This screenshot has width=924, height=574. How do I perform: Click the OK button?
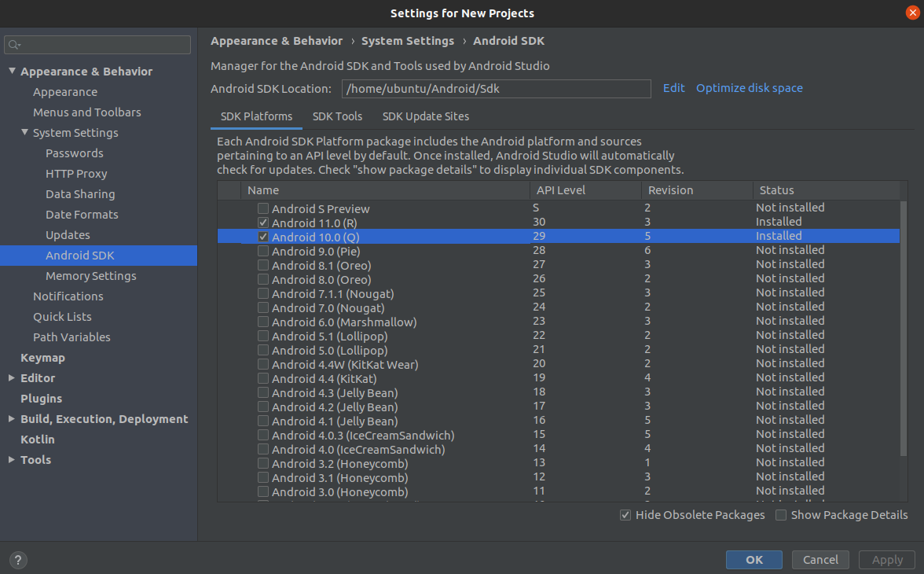754,559
